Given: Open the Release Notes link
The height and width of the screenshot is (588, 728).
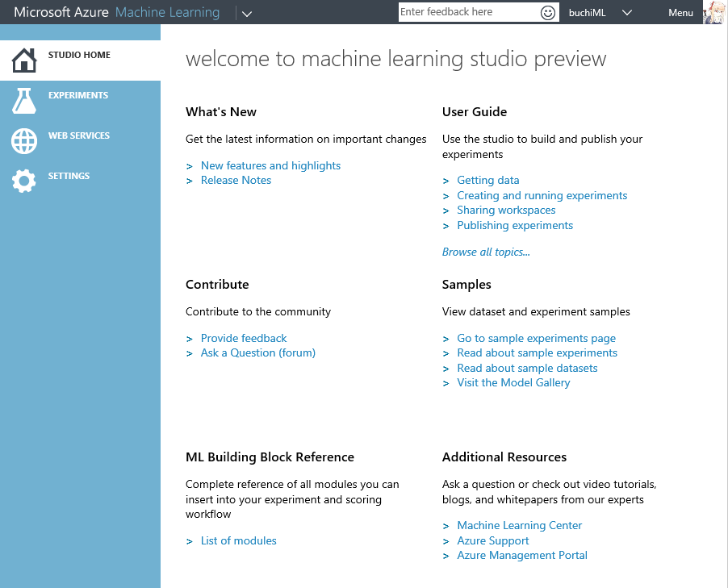Looking at the screenshot, I should [236, 180].
